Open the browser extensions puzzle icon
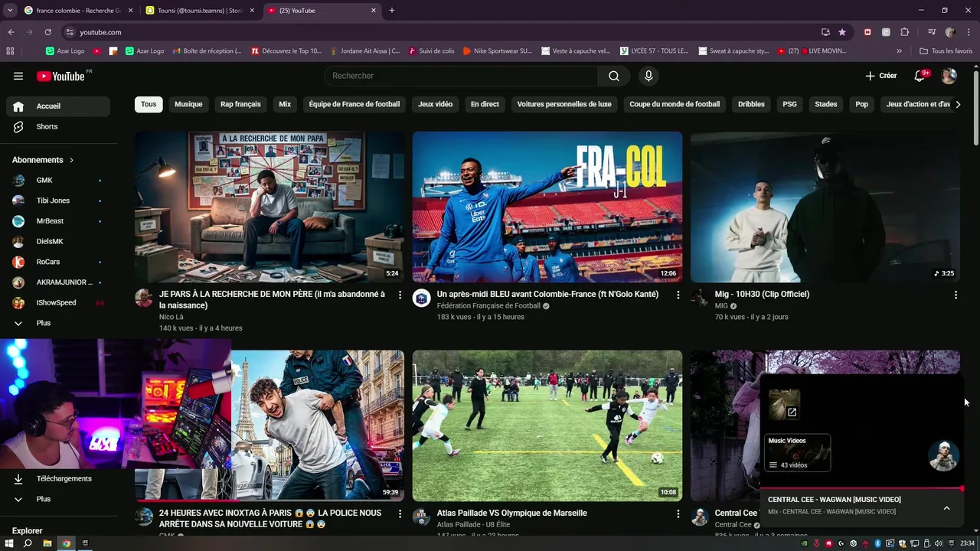This screenshot has height=551, width=980. coord(905,32)
